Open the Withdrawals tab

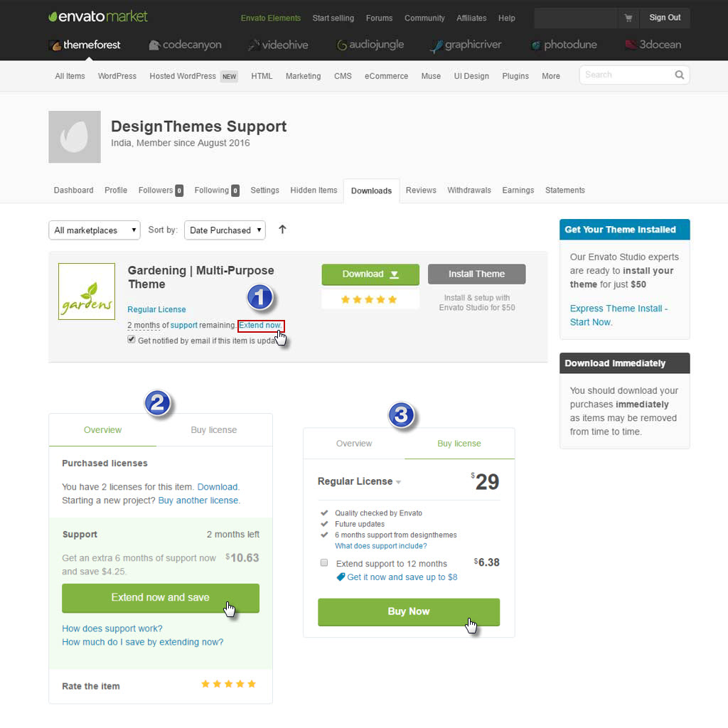click(469, 191)
